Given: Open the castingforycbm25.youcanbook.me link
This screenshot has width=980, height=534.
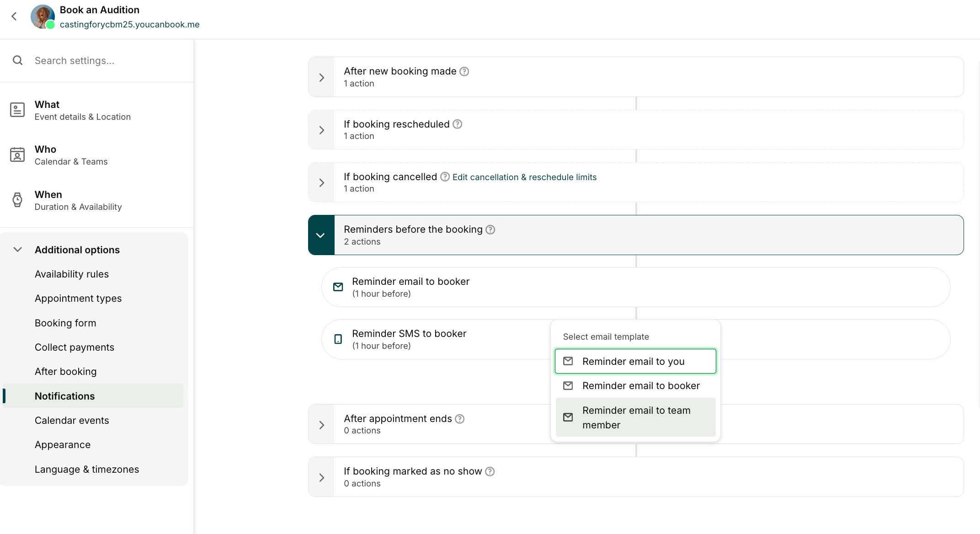Looking at the screenshot, I should 129,25.
